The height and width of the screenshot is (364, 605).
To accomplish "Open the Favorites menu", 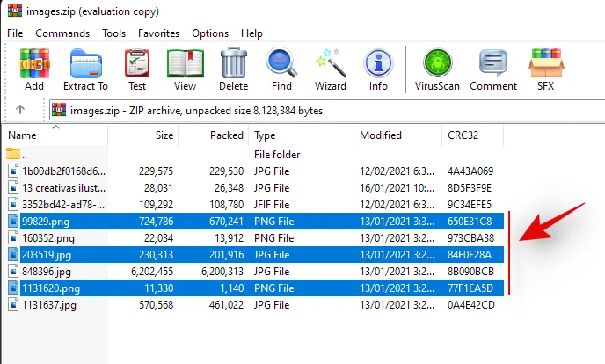I will point(158,33).
